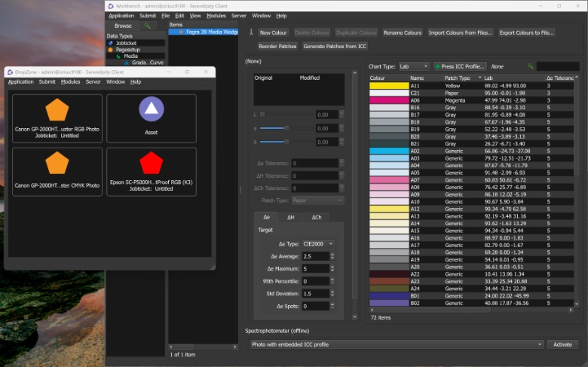Click Rename Colours button
588x367 pixels.
click(x=403, y=32)
